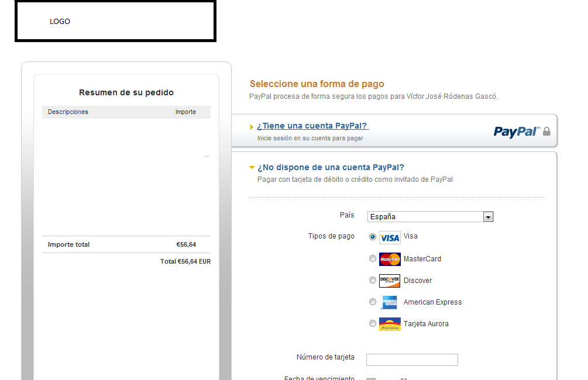Open the País dropdown showing España
The height and width of the screenshot is (380, 588).
click(x=430, y=217)
